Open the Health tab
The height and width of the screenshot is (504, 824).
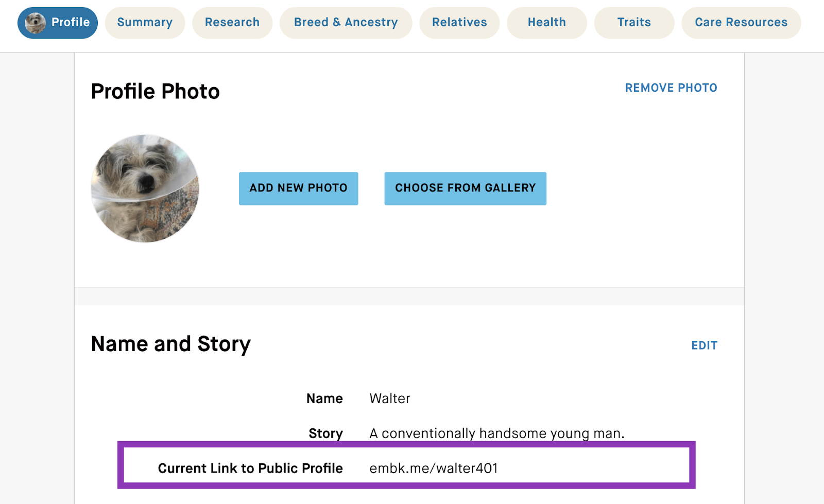click(546, 22)
